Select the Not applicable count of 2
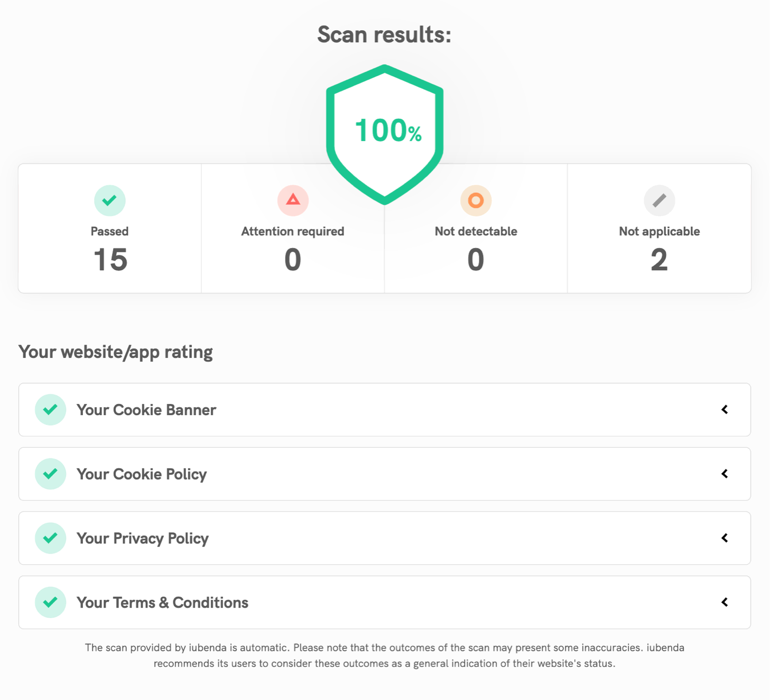The image size is (770, 700). tap(659, 260)
